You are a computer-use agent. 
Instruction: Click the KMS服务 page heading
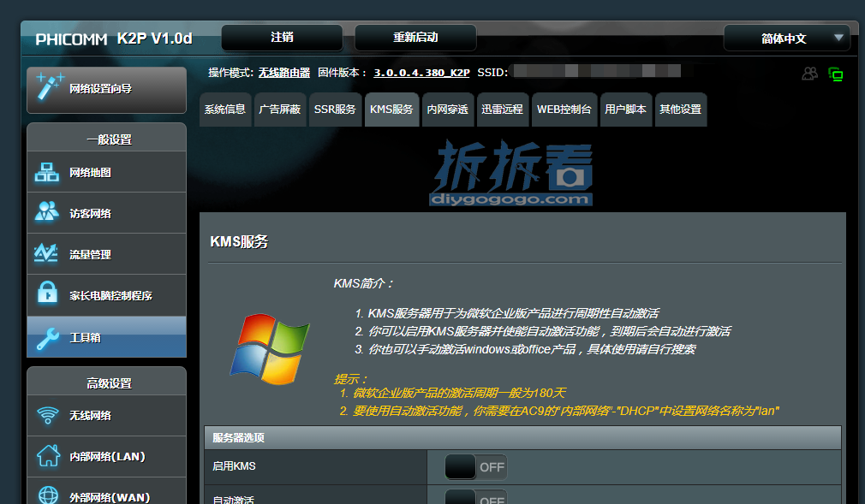pyautogui.click(x=239, y=241)
